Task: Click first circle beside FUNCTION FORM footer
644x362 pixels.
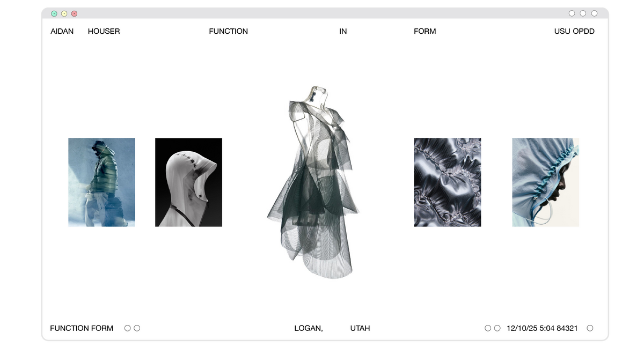Action: 127,328
